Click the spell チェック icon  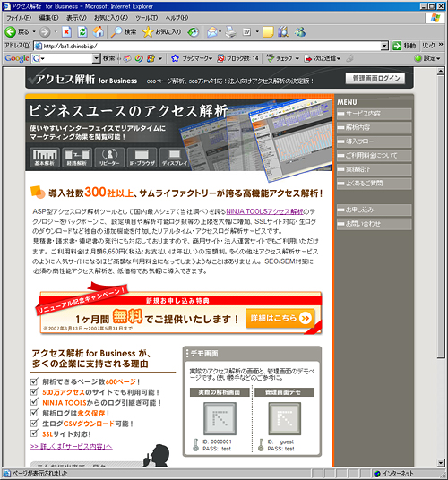click(270, 58)
